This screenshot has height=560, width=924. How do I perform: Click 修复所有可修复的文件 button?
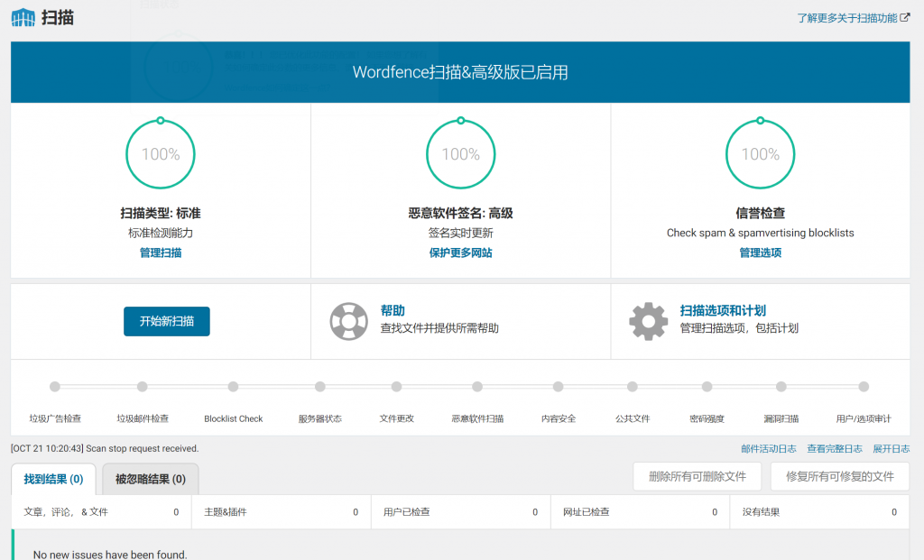click(840, 476)
